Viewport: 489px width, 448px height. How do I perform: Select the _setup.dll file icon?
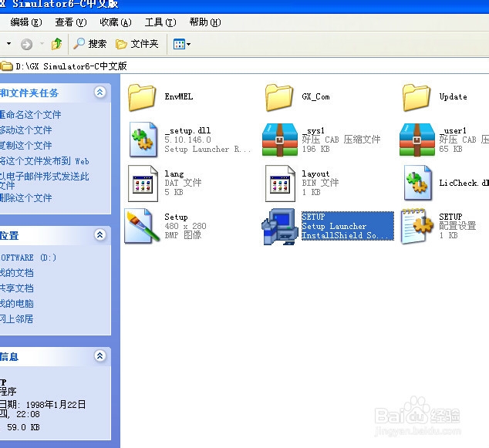[143, 140]
